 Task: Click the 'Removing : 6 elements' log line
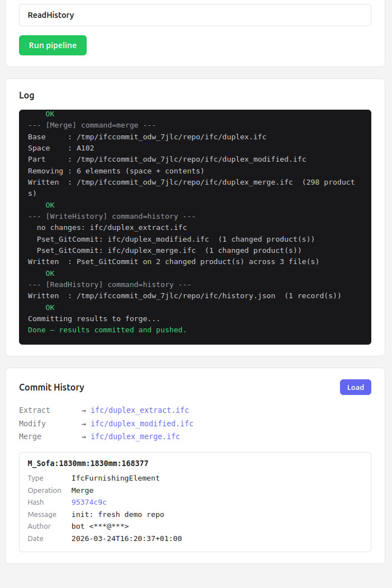click(116, 171)
